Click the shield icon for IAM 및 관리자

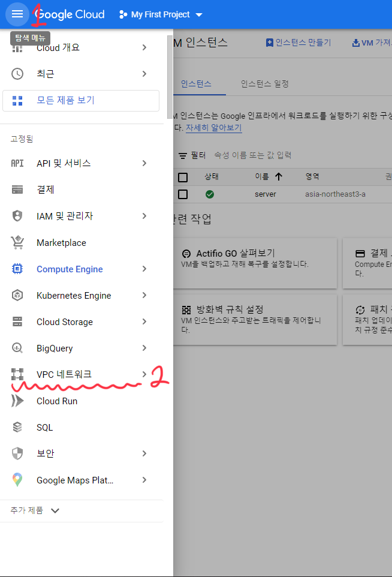coord(17,216)
